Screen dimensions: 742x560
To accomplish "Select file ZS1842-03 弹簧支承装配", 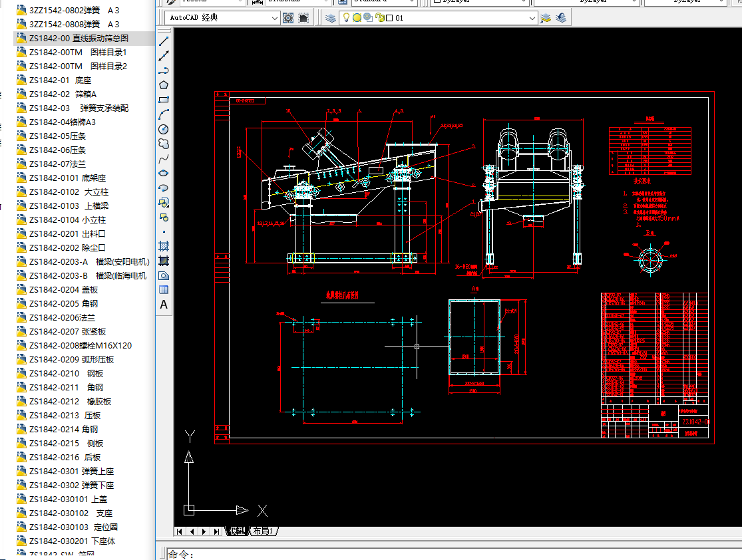I will click(73, 108).
